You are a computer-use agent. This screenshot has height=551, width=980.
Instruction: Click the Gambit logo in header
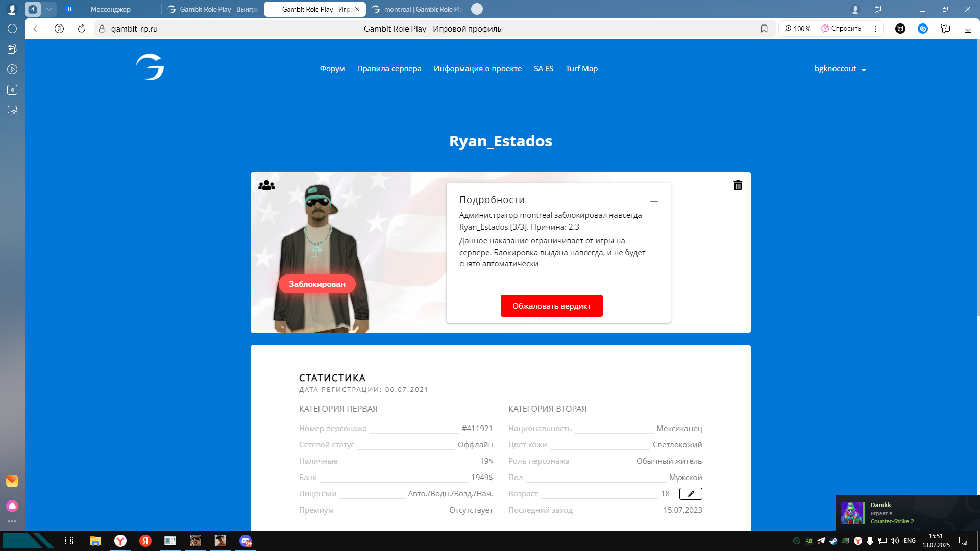click(150, 67)
